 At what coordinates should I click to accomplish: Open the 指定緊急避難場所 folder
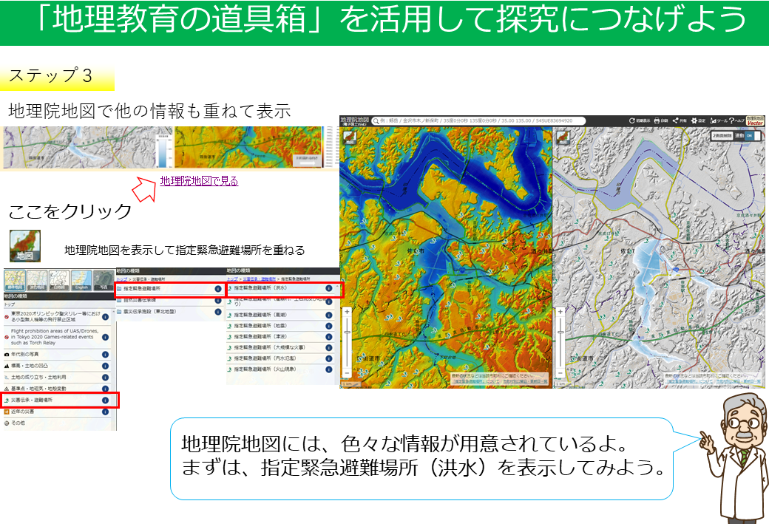(169, 289)
